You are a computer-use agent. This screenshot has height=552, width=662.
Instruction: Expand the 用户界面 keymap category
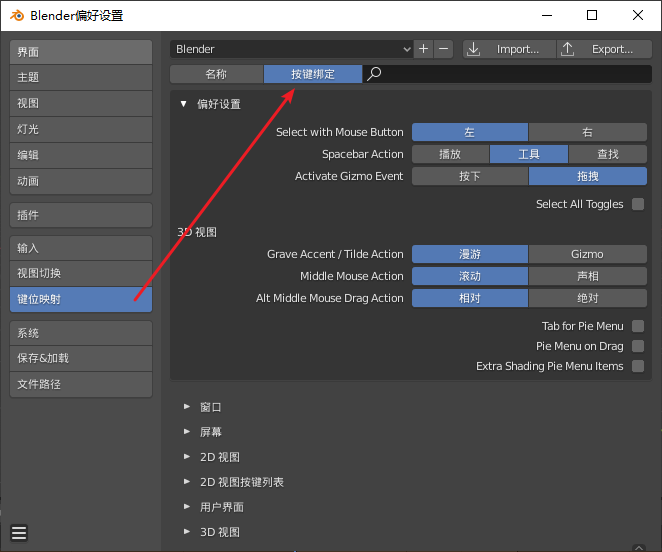187,506
